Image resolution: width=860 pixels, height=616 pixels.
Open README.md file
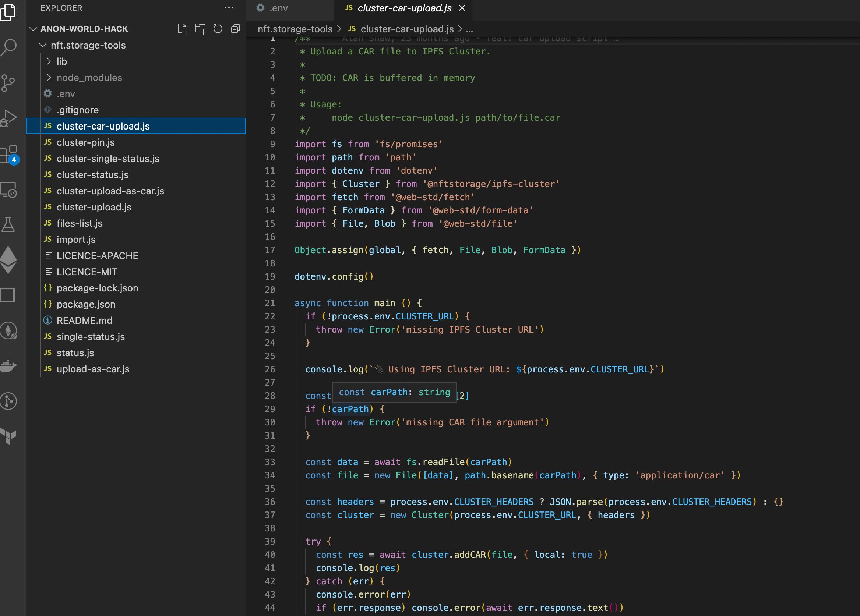(x=136, y=320)
